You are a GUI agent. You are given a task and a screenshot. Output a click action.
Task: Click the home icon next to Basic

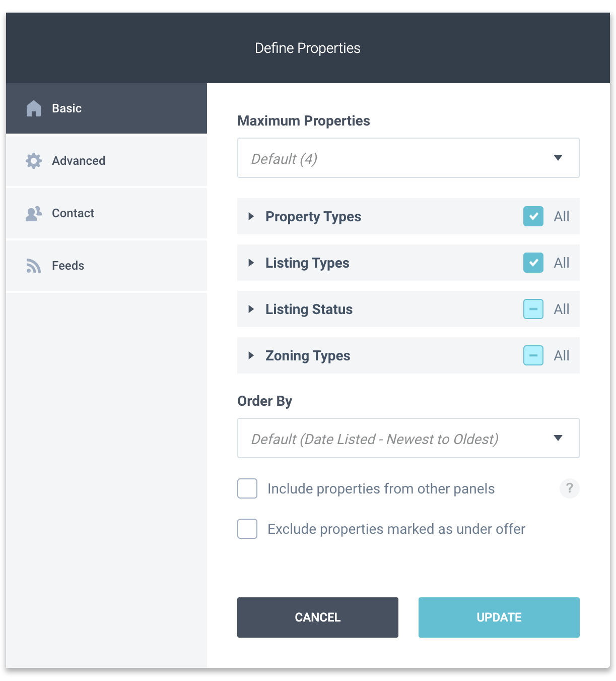tap(33, 108)
